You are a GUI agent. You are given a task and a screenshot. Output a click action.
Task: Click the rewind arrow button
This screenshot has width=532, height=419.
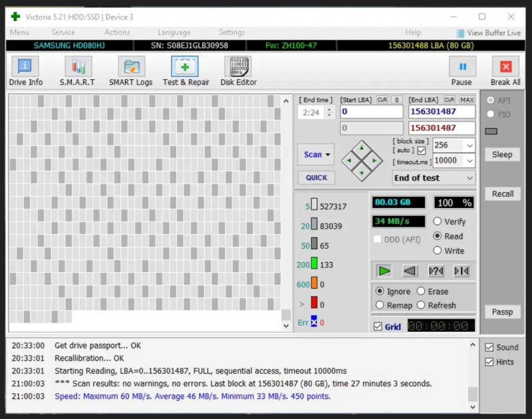point(410,271)
